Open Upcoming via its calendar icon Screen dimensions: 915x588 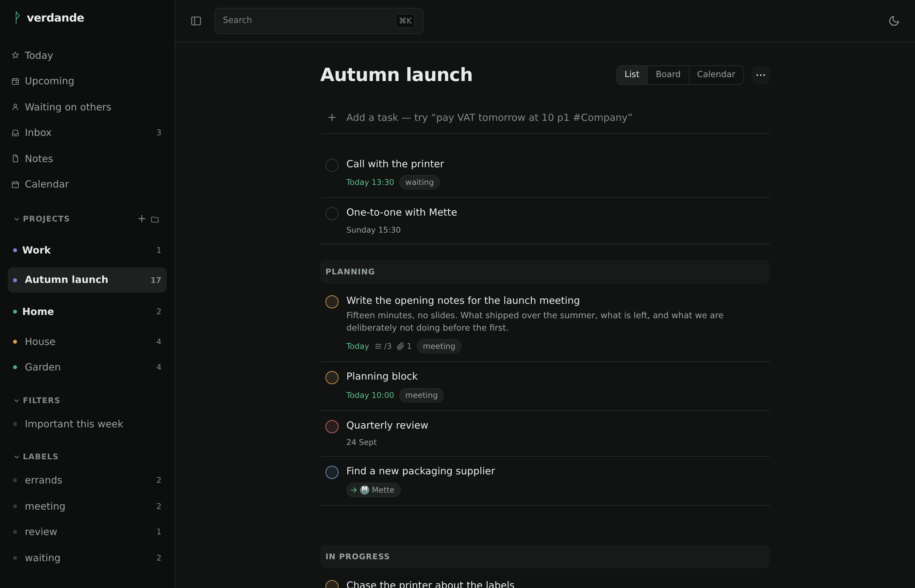(x=15, y=81)
